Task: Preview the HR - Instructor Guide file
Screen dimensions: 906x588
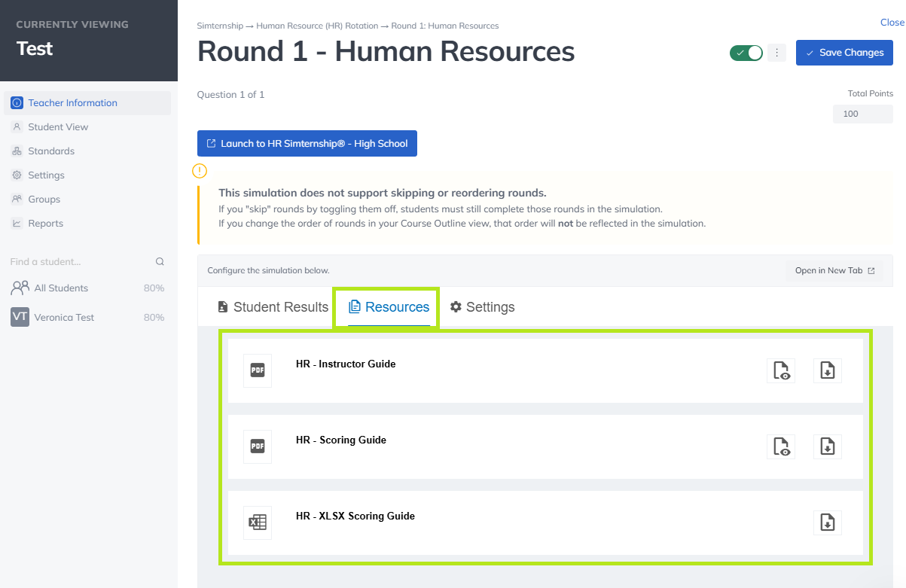Action: pyautogui.click(x=781, y=370)
